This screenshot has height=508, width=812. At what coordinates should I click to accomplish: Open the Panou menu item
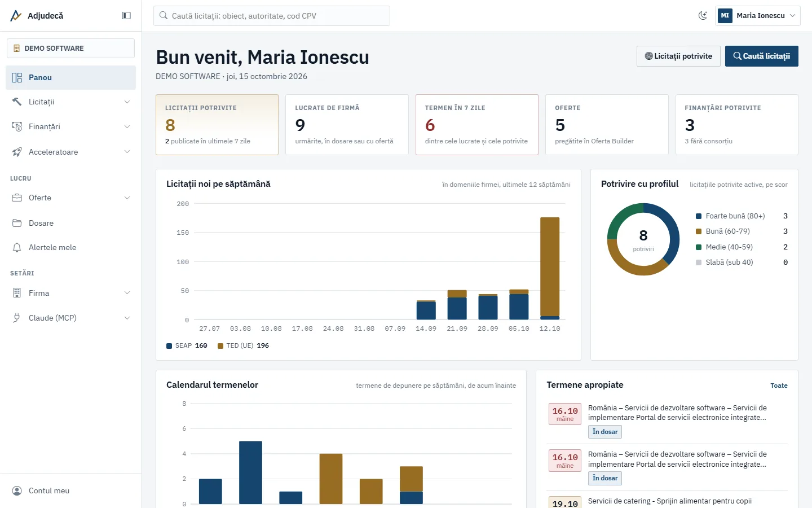pyautogui.click(x=70, y=77)
